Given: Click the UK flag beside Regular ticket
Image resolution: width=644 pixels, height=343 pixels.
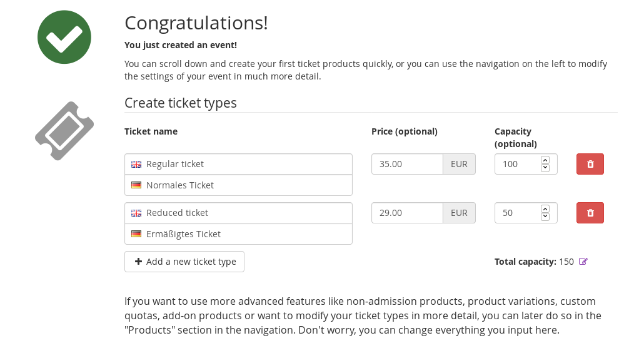Looking at the screenshot, I should [136, 164].
